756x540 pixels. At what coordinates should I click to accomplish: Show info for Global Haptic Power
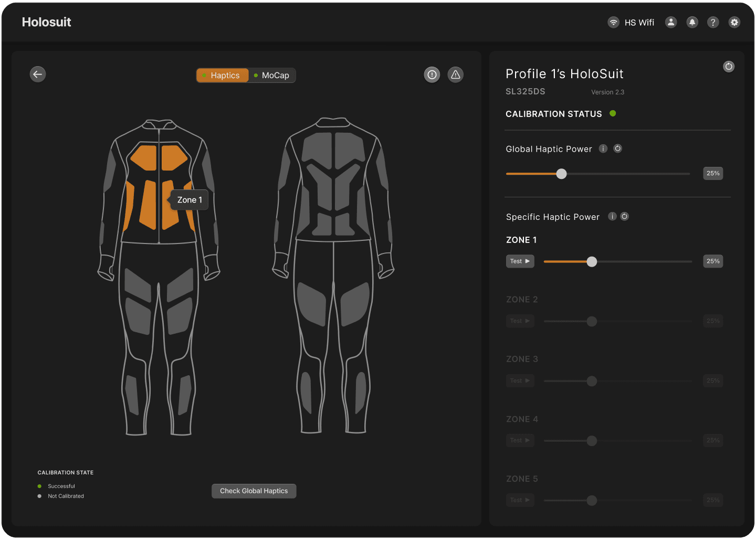(x=603, y=149)
